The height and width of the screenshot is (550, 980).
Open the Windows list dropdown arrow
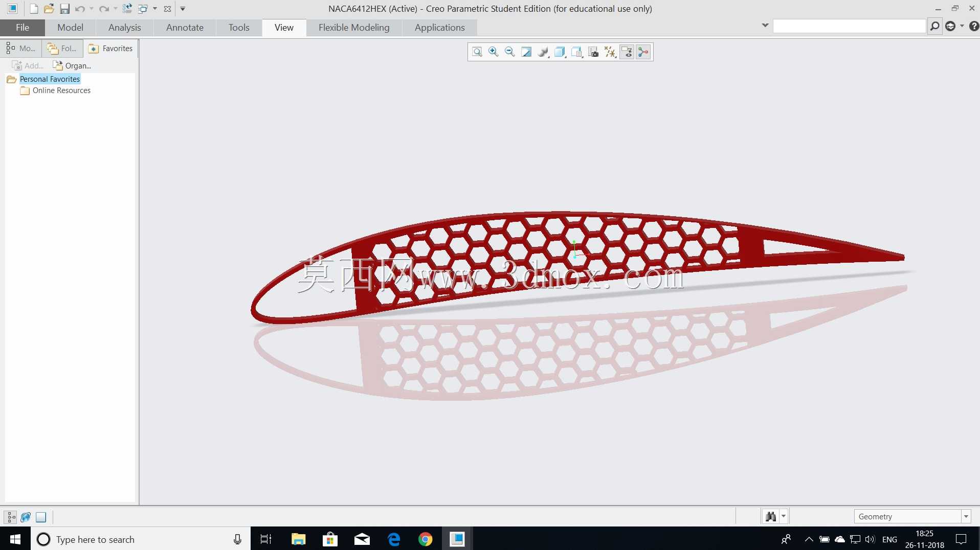155,9
